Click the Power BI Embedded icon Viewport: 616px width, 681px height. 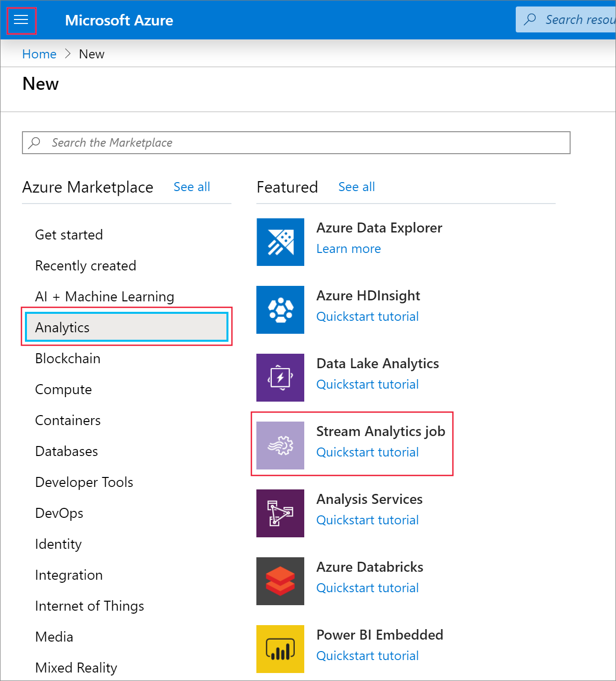(280, 649)
